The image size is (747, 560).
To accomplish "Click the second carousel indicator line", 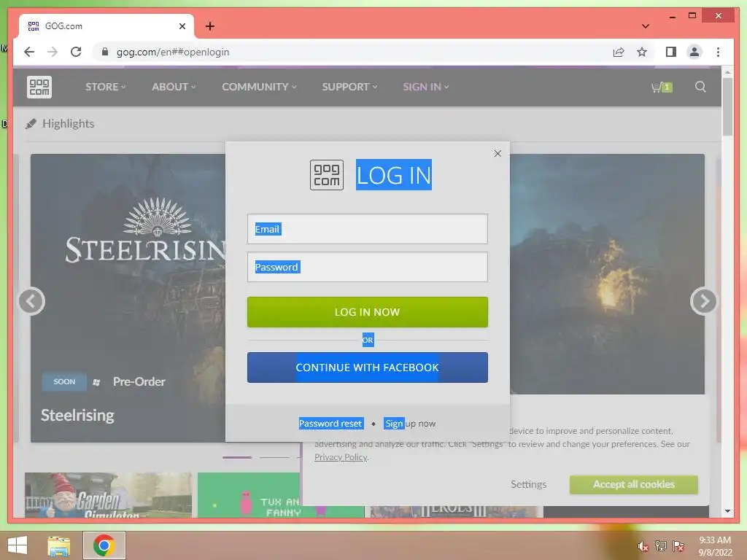I will [274, 457].
